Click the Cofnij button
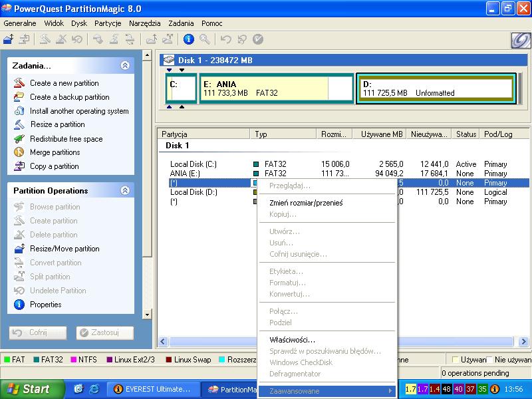532x399 pixels. 38,333
